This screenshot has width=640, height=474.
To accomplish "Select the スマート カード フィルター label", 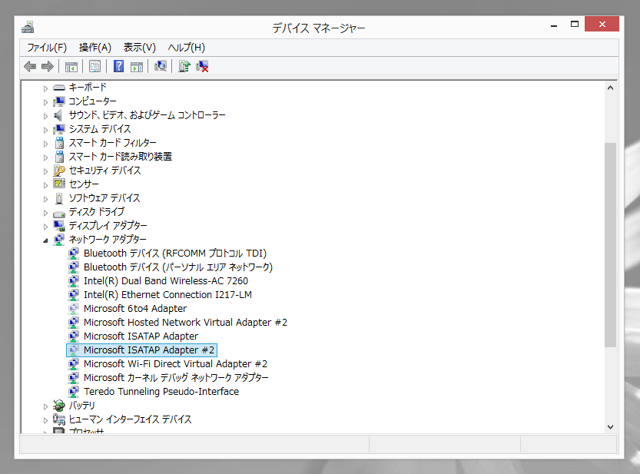I will (112, 143).
